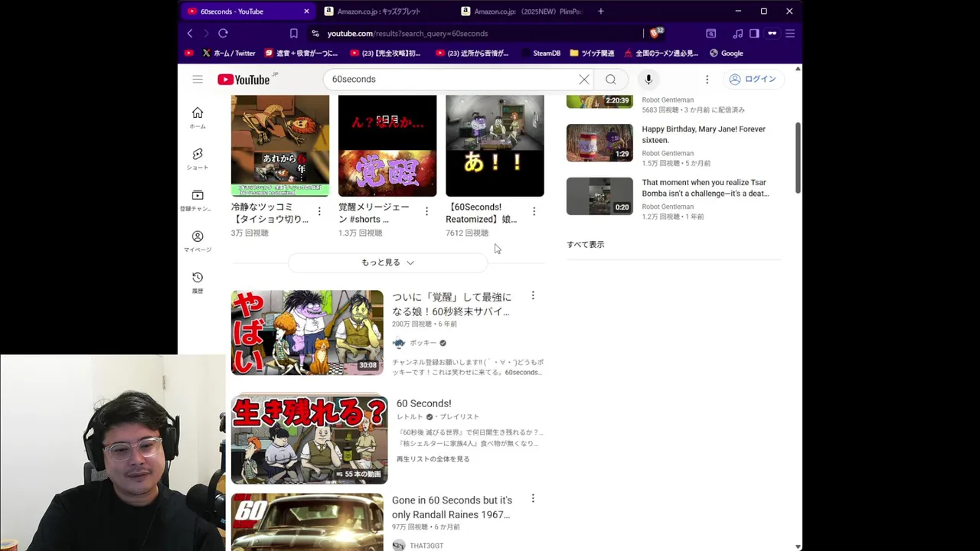Click the address bar URL
980x551 pixels.
pyautogui.click(x=407, y=34)
